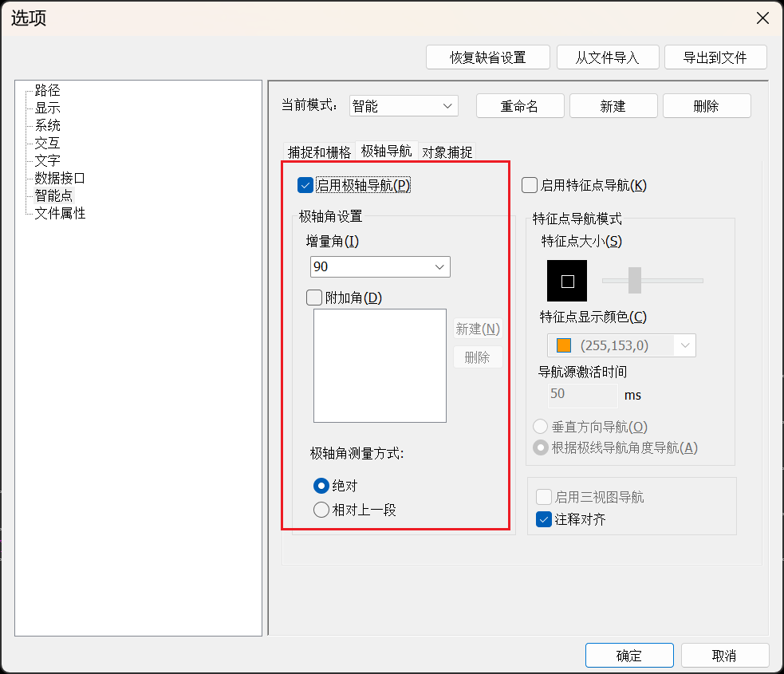The height and width of the screenshot is (674, 784).
Task: Select the 相对上一段 radio button
Action: point(321,510)
